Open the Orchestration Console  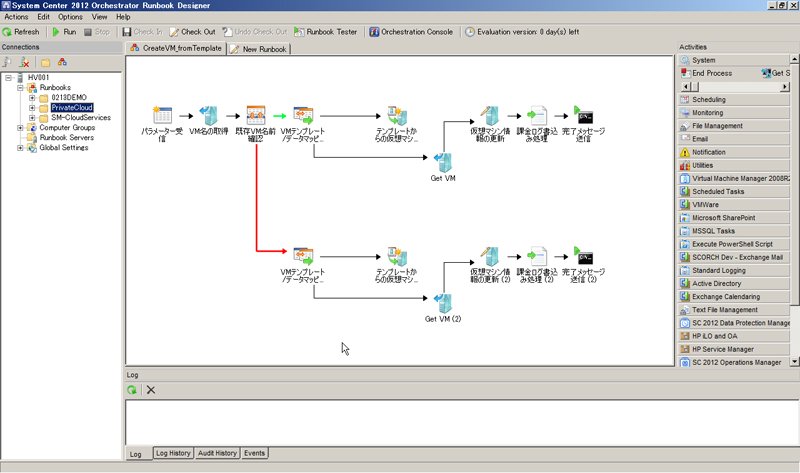coord(411,32)
